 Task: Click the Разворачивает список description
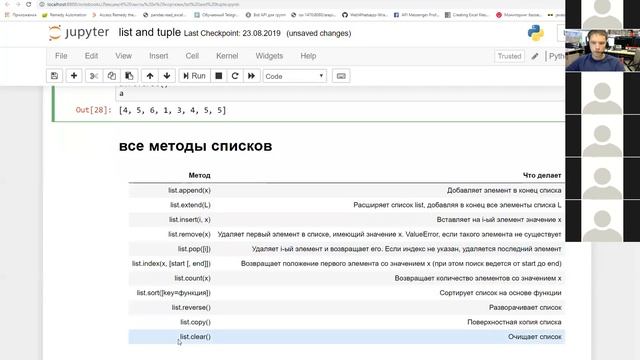tap(525, 308)
